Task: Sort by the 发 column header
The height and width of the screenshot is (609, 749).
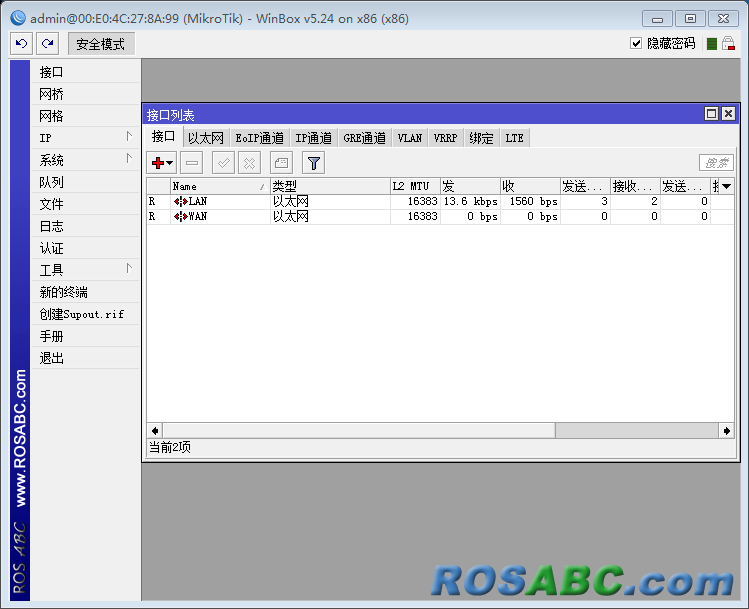Action: (470, 186)
